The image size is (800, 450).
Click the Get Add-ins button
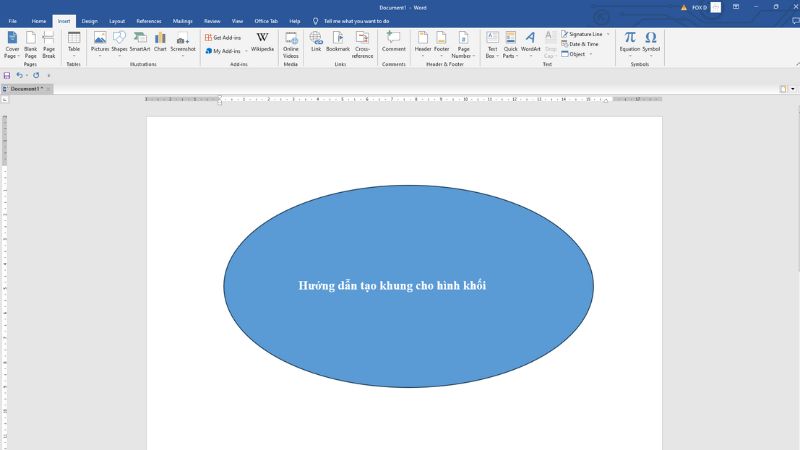click(223, 37)
